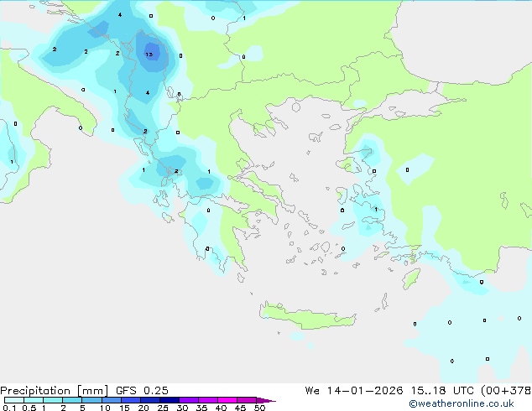This screenshot has height=411, width=532.
Task: Click the 2–5 mm legend color swatch
Action: coord(72,400)
